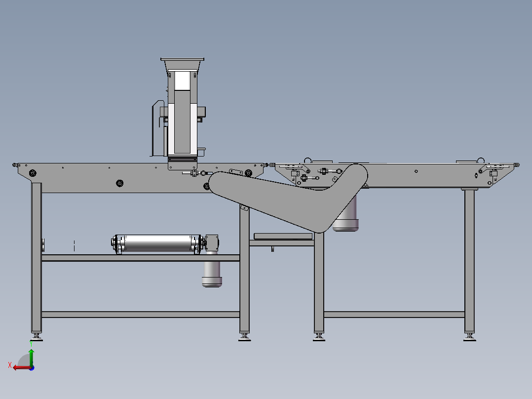
Task: Select the leftmost vertical frame leg
Action: (x=37, y=258)
